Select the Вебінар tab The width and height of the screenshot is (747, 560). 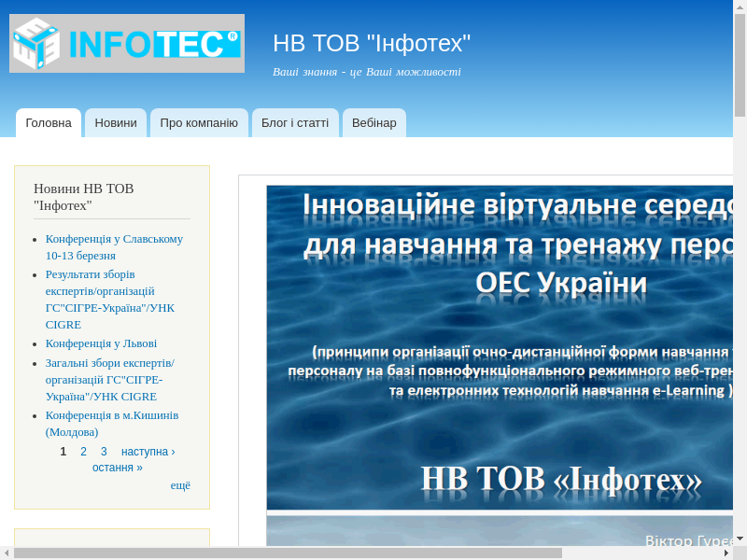point(374,123)
